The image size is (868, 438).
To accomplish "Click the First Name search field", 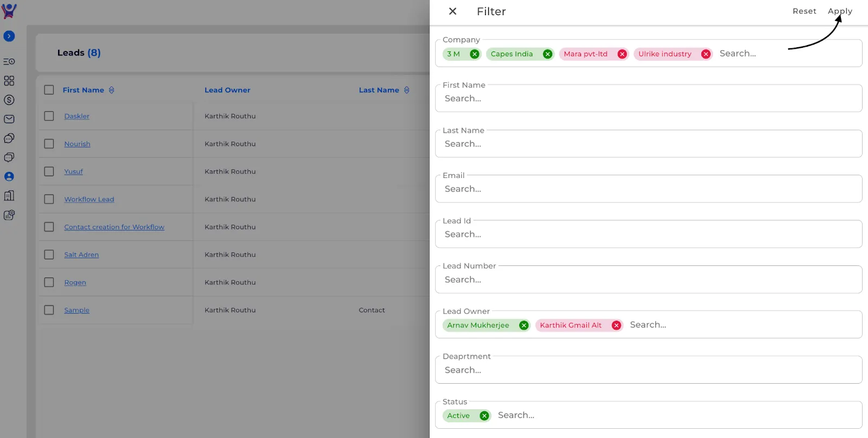I will click(x=648, y=99).
